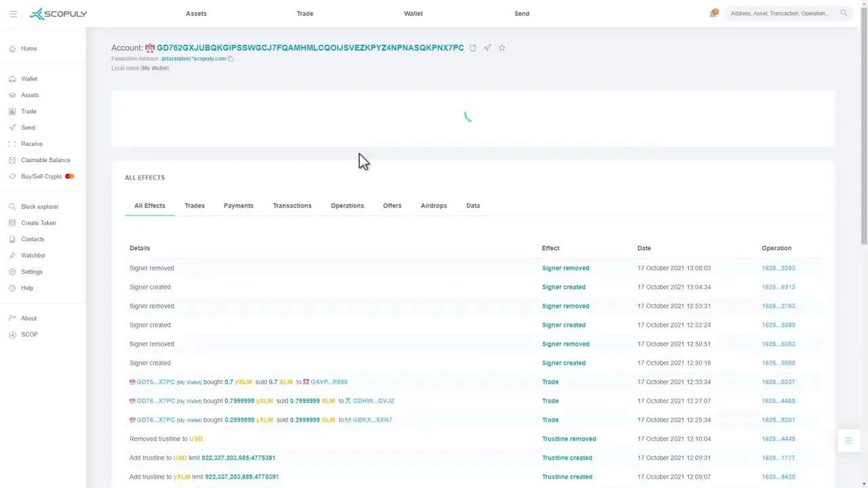The image size is (868, 488).
Task: Click the Assets sidebar icon
Action: 12,95
